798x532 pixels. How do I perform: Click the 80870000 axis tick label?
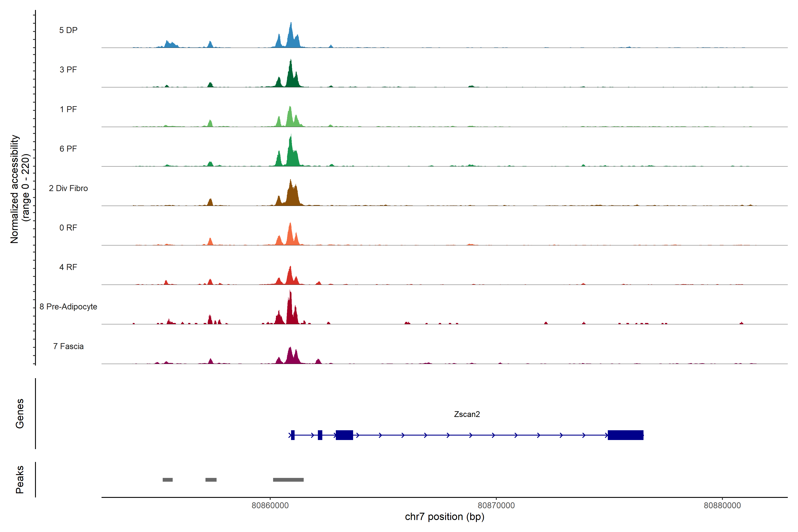click(x=496, y=506)
